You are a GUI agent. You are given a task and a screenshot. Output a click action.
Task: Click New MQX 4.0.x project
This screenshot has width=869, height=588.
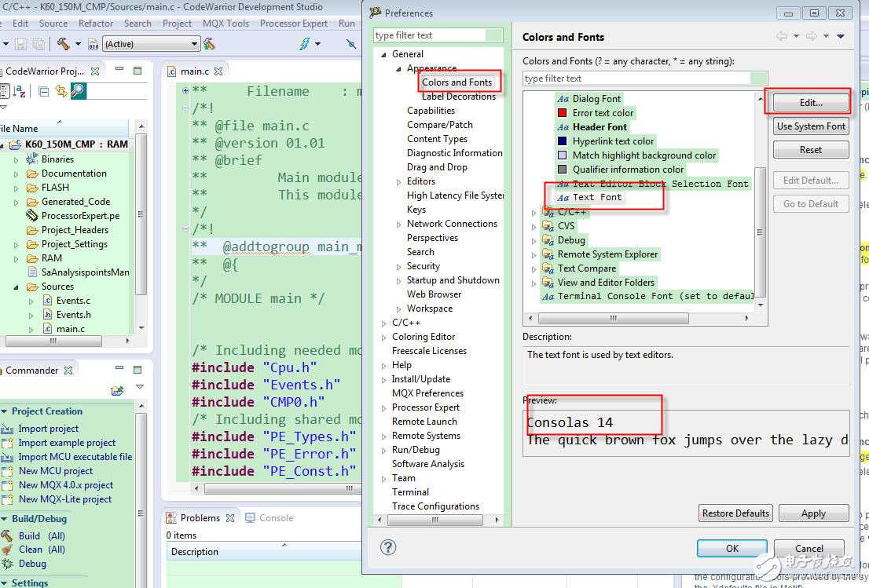tap(65, 485)
